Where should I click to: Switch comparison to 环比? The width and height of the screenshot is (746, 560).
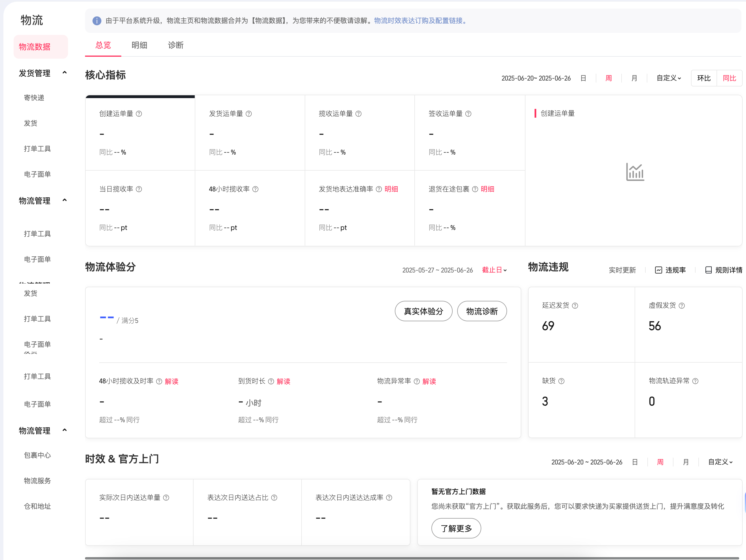(x=704, y=78)
